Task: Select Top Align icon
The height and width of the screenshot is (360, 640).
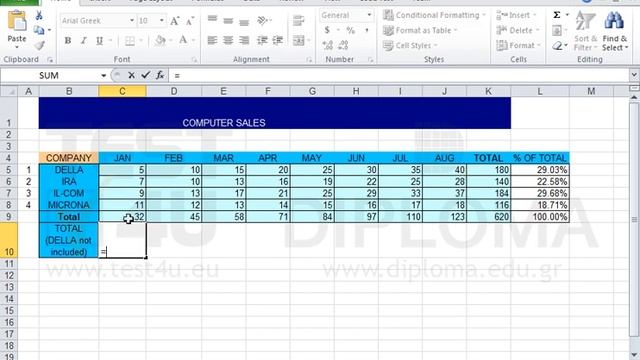Action: coord(212,19)
